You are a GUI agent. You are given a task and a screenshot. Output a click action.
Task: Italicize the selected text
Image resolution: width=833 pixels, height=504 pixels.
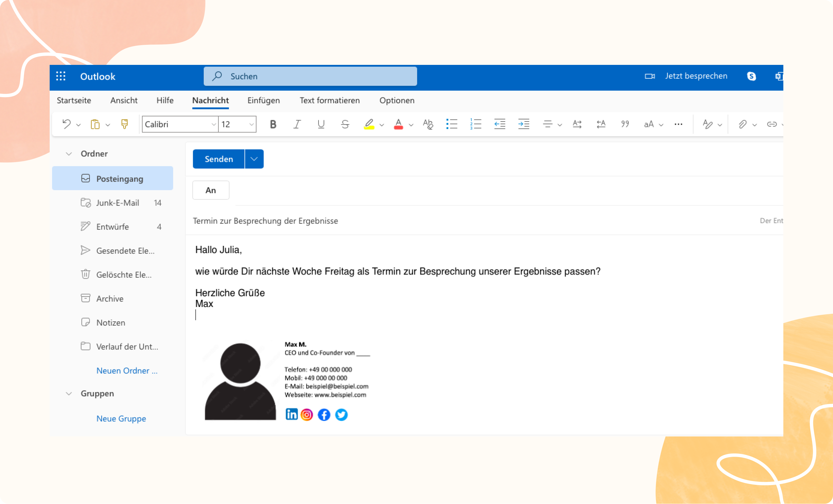tap(297, 124)
